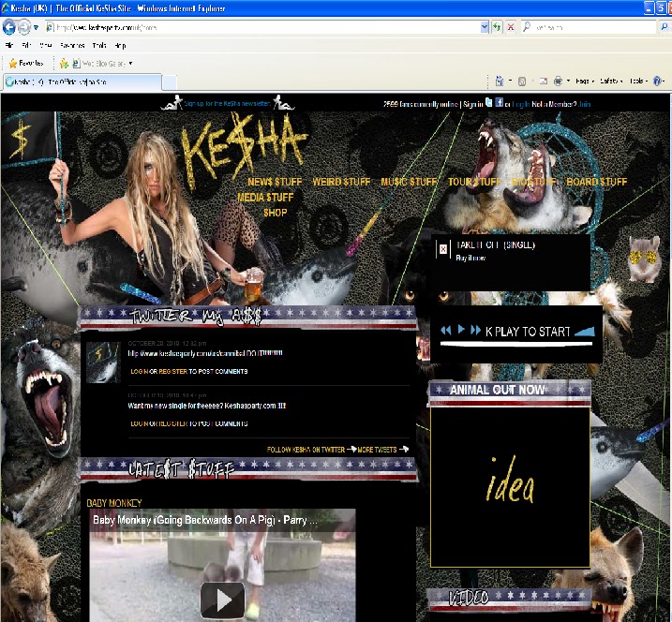The width and height of the screenshot is (672, 622).
Task: Open the Web Slice Gallery link
Action: tap(100, 64)
